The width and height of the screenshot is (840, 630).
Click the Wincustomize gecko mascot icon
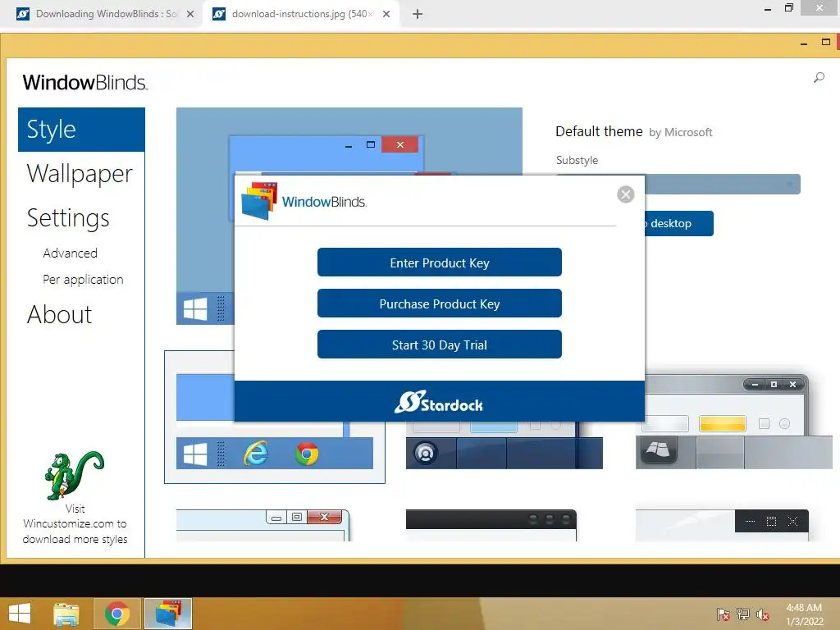coord(74,475)
